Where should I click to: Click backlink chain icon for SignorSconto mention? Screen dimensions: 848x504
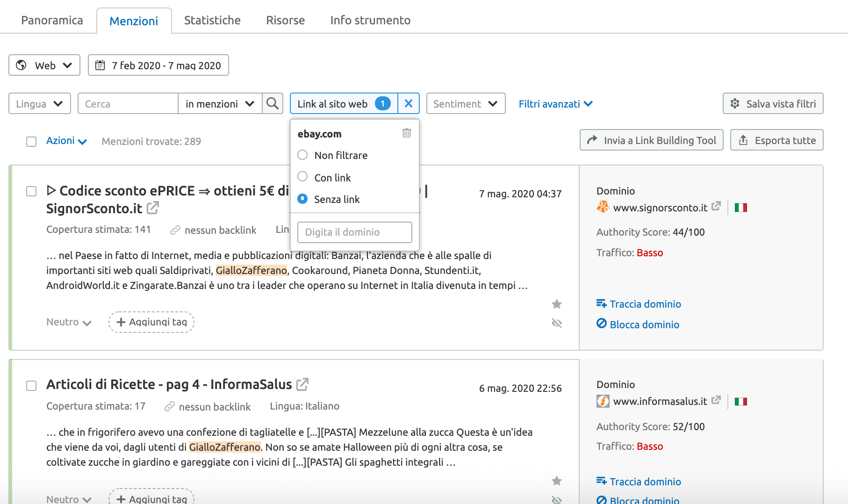pyautogui.click(x=175, y=230)
